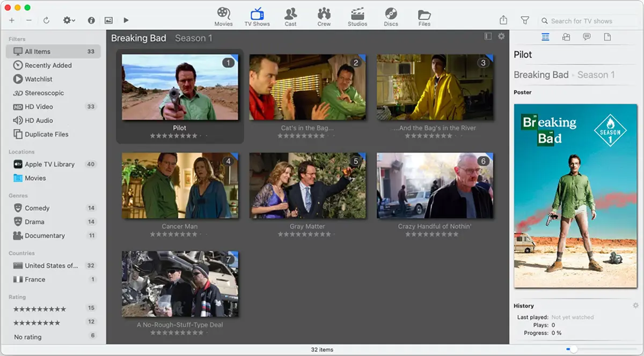Select And the Bag's in the River thumbnail
The width and height of the screenshot is (644, 356).
pyautogui.click(x=435, y=87)
